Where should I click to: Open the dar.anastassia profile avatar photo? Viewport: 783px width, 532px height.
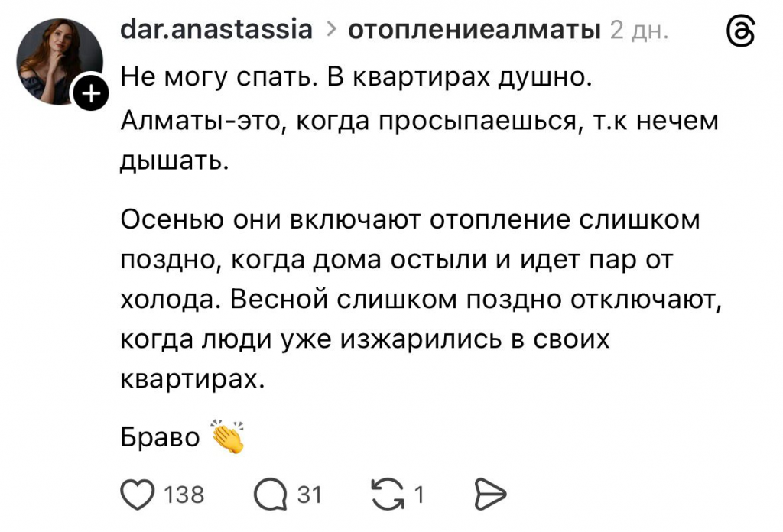pyautogui.click(x=58, y=58)
